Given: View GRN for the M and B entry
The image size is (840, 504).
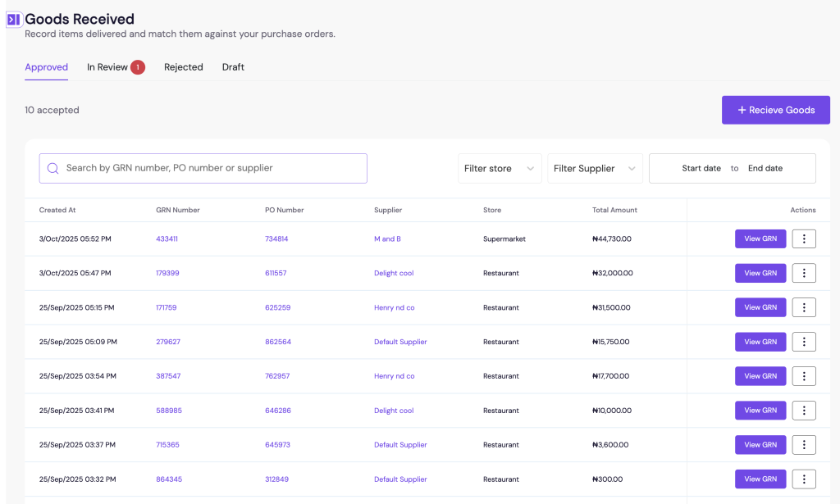Looking at the screenshot, I should [760, 238].
